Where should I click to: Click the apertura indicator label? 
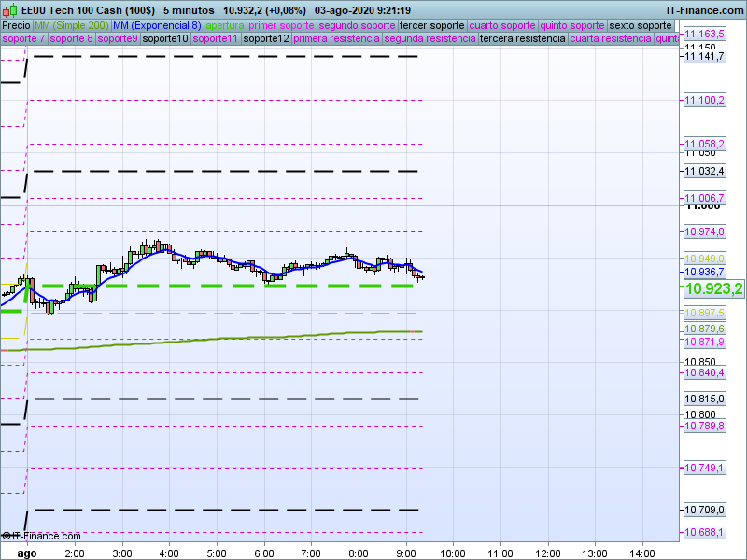tap(226, 25)
